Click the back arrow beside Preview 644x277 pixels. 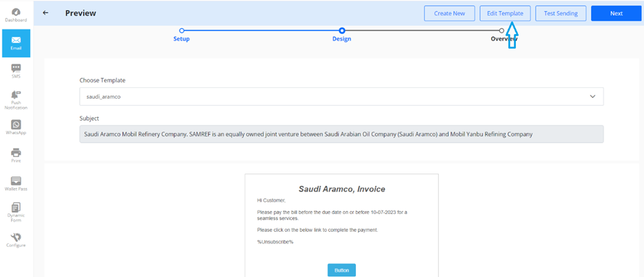(45, 13)
